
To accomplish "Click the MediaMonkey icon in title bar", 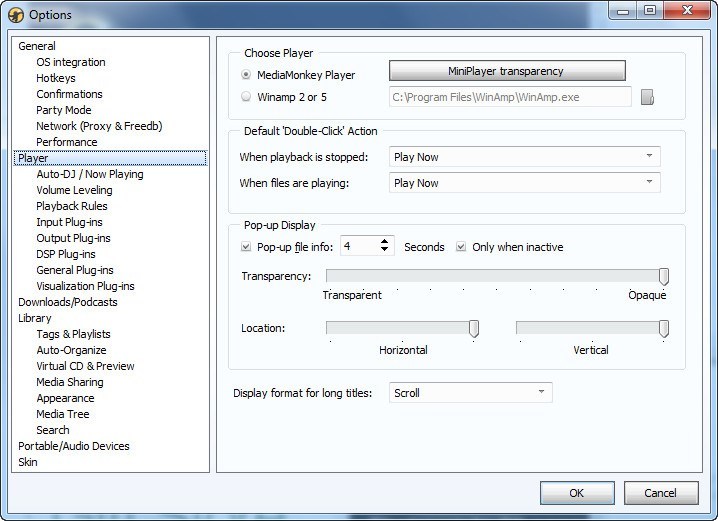I will [x=15, y=14].
